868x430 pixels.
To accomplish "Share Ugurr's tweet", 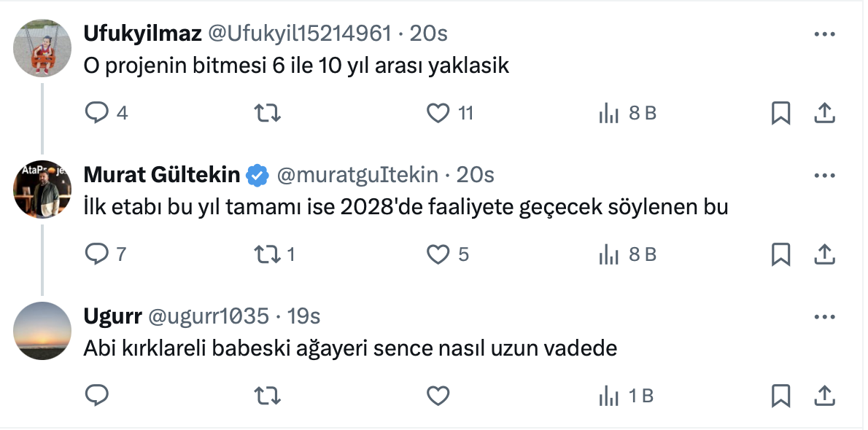I will [x=824, y=396].
